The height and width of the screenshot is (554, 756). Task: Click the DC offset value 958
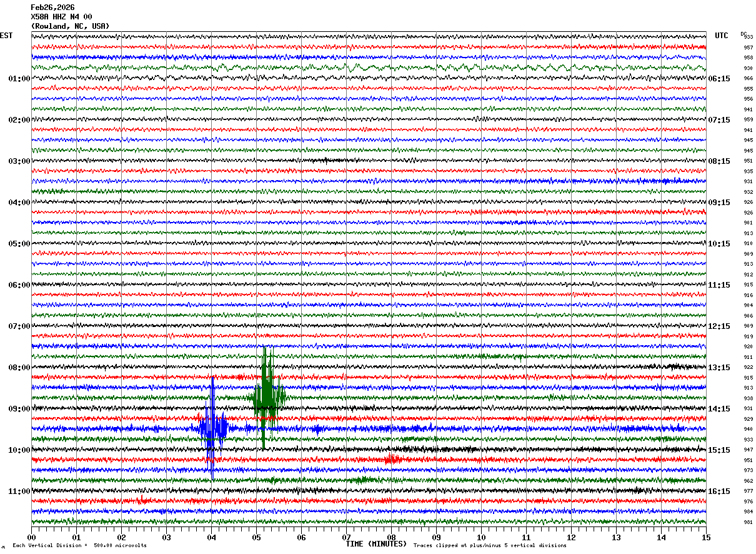click(x=748, y=58)
